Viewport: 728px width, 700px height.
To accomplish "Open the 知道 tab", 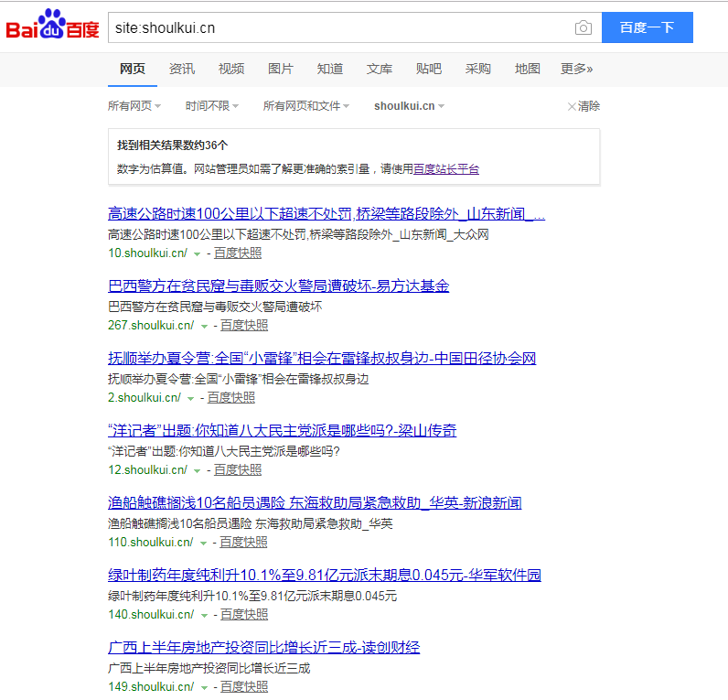I will point(329,70).
